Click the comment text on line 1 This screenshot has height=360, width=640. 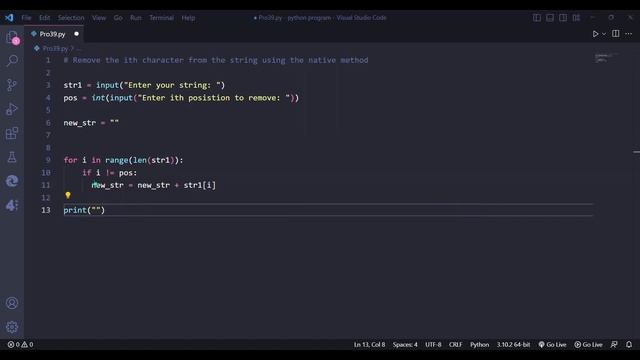point(216,60)
